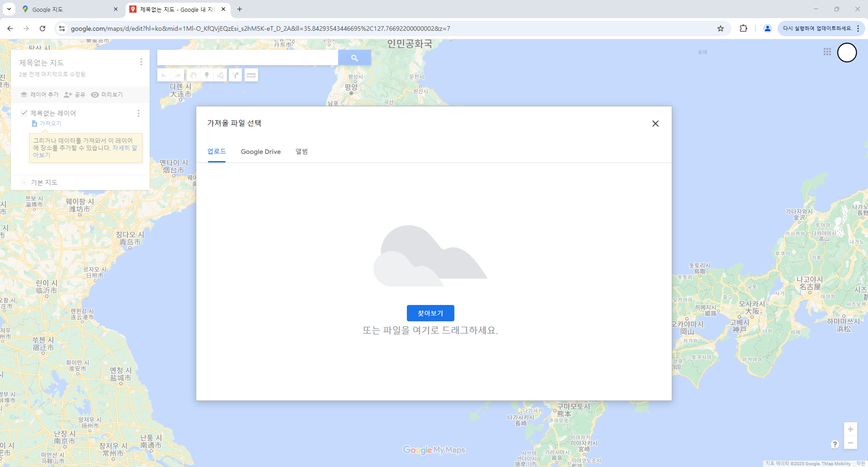868x467 pixels.
Task: Click the 찾아보기 browse button
Action: (430, 313)
